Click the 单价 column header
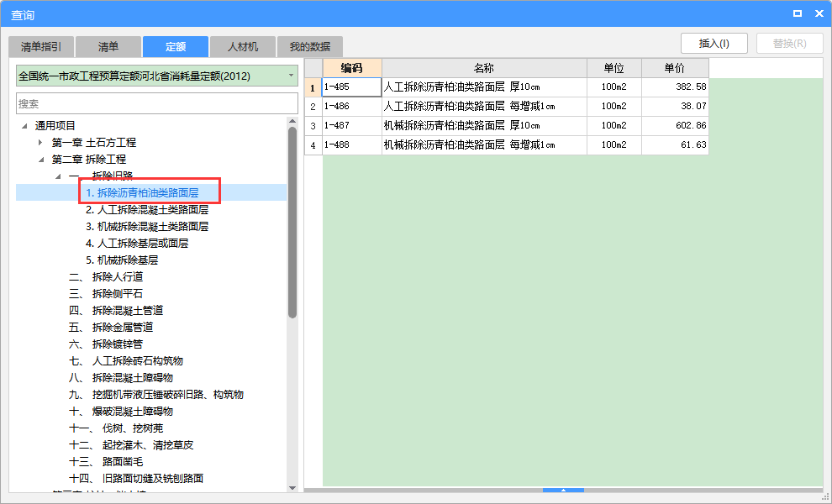Screen dimensions: 832x504 (675, 68)
